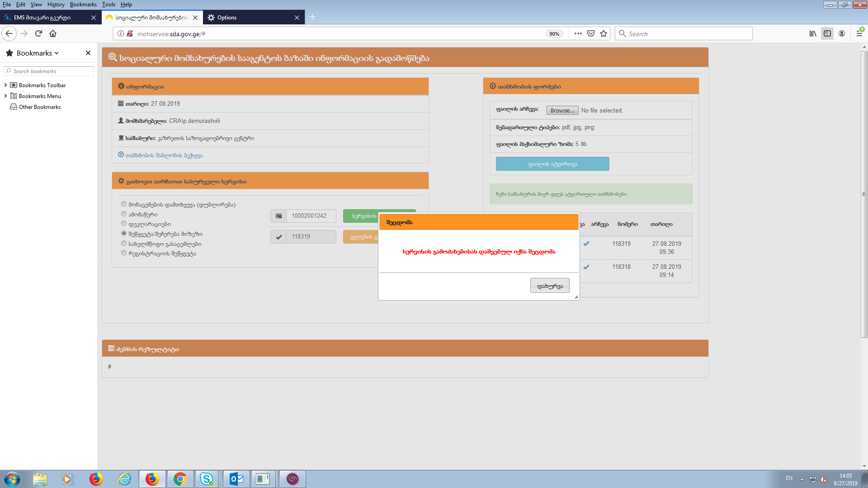
Task: Select სახელმწიფო გასაცემლები radio option
Action: coord(124,243)
